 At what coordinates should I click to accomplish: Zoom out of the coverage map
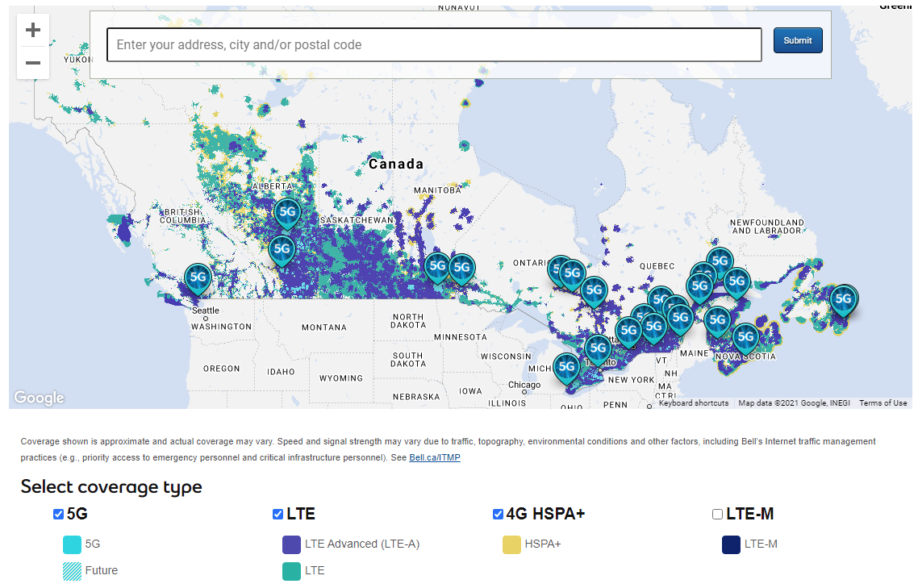click(x=32, y=63)
